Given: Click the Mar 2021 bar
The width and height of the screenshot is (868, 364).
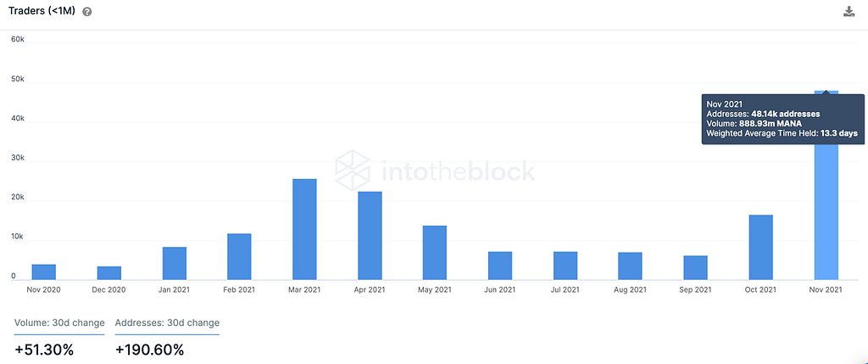Looking at the screenshot, I should pyautogui.click(x=304, y=229).
